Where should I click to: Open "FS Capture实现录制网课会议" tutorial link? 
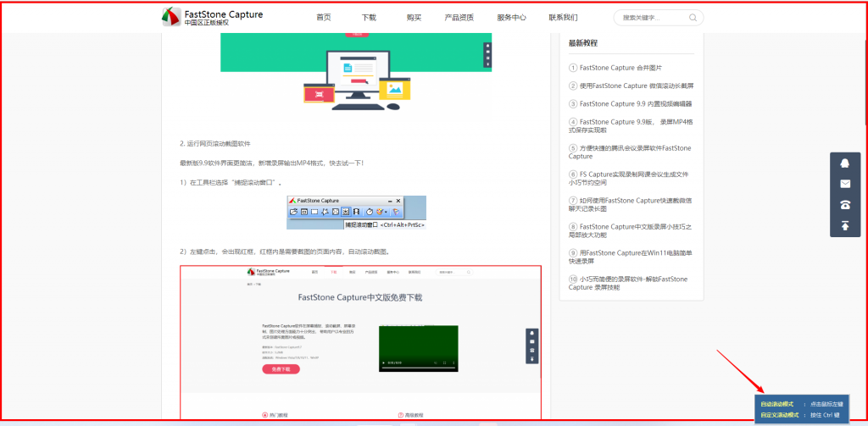pyautogui.click(x=629, y=179)
